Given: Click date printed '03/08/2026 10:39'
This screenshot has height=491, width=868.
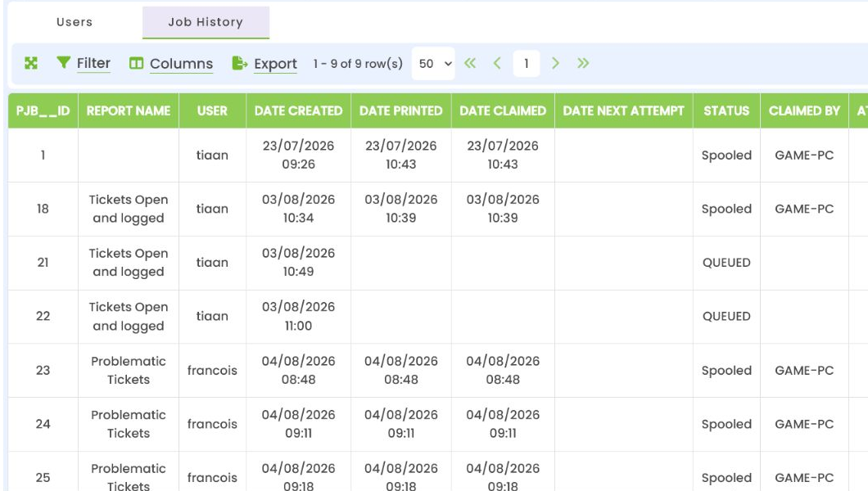Looking at the screenshot, I should pos(400,209).
